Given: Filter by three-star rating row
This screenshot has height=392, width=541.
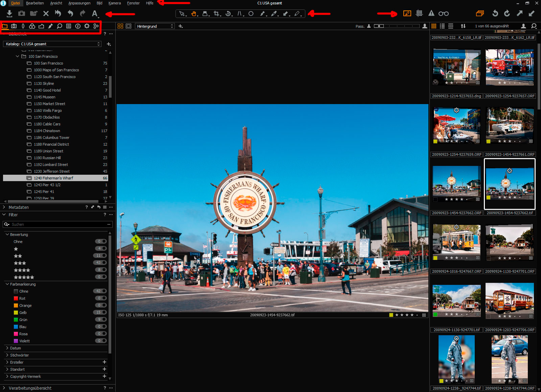Looking at the screenshot, I should (56, 263).
